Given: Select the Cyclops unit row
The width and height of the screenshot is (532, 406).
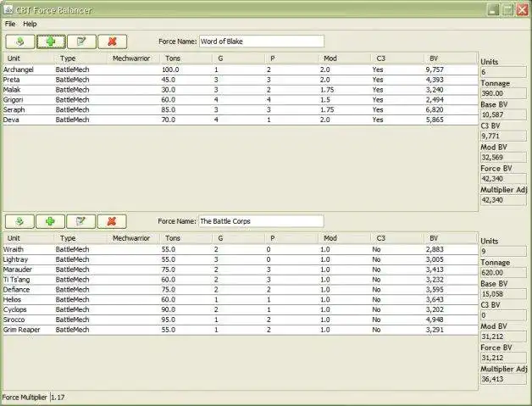Looking at the screenshot, I should click(241, 309).
